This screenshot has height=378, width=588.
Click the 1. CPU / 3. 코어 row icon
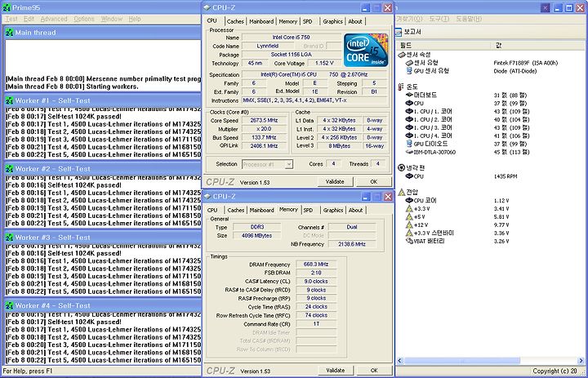tap(409, 127)
